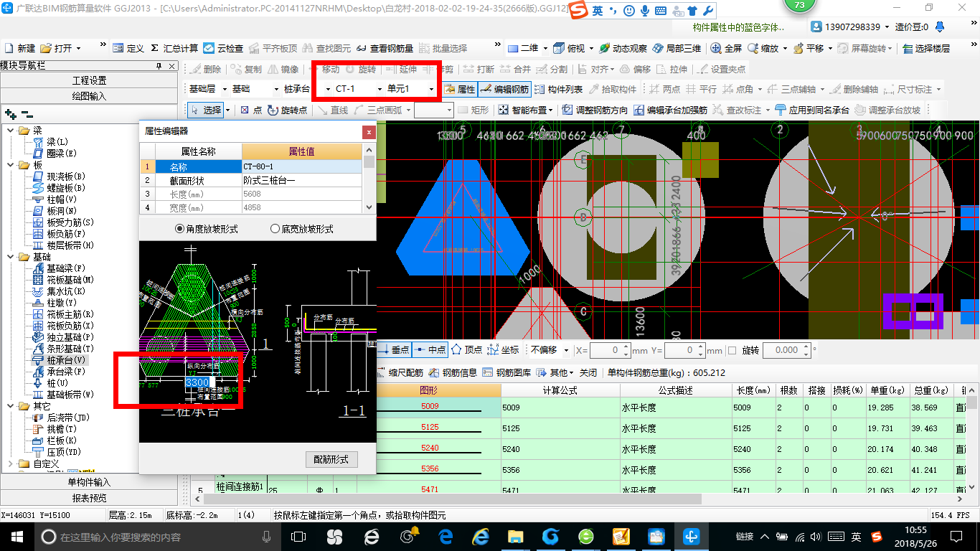Image resolution: width=980 pixels, height=551 pixels.
Task: Expand the 自定义 tree folder
Action: click(x=10, y=463)
